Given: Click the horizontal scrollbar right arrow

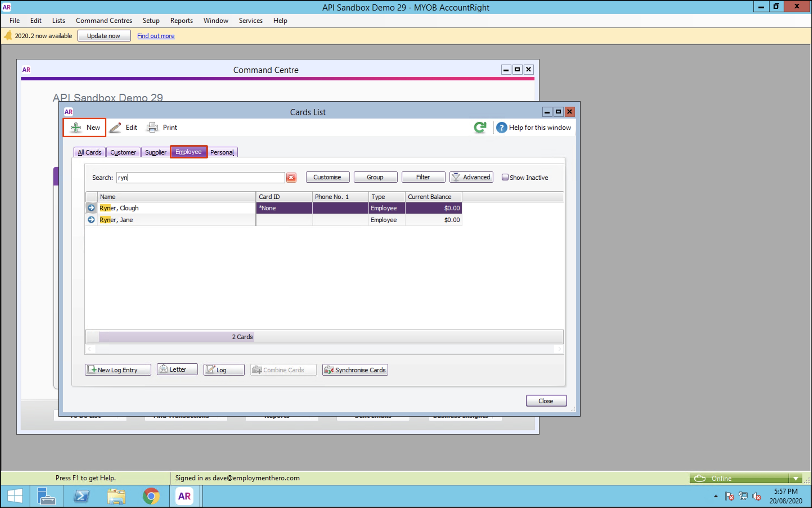Looking at the screenshot, I should click(559, 349).
